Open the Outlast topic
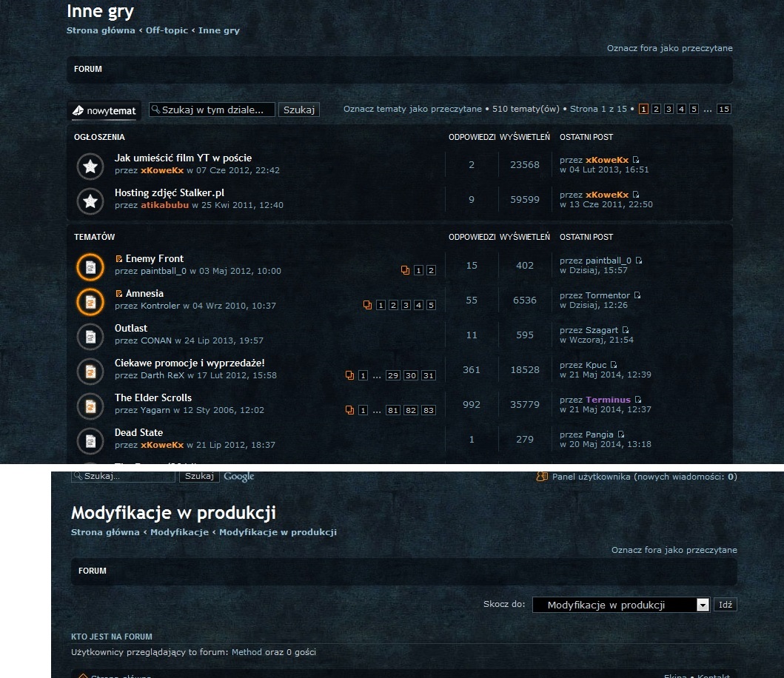 131,328
